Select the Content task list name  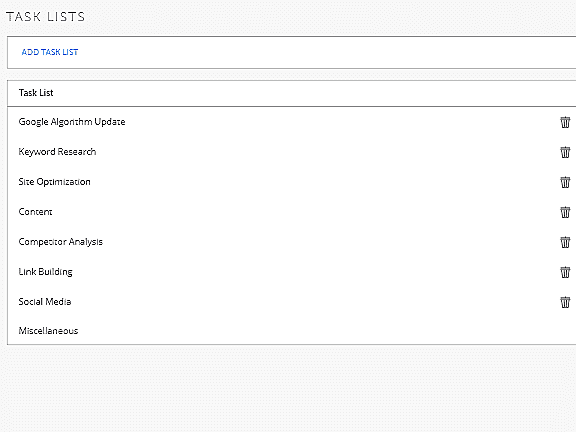(x=35, y=212)
